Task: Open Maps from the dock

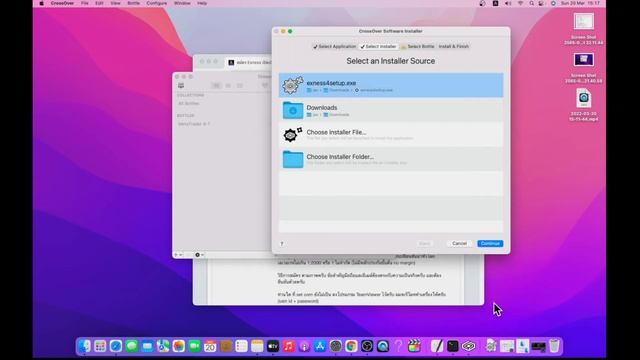Action: [x=163, y=346]
